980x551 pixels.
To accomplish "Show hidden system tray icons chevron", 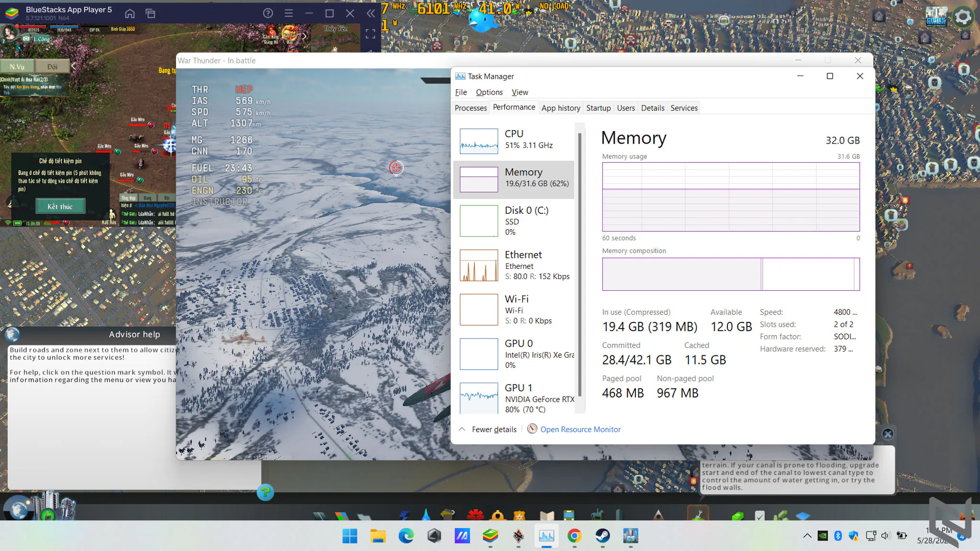I will (x=807, y=536).
